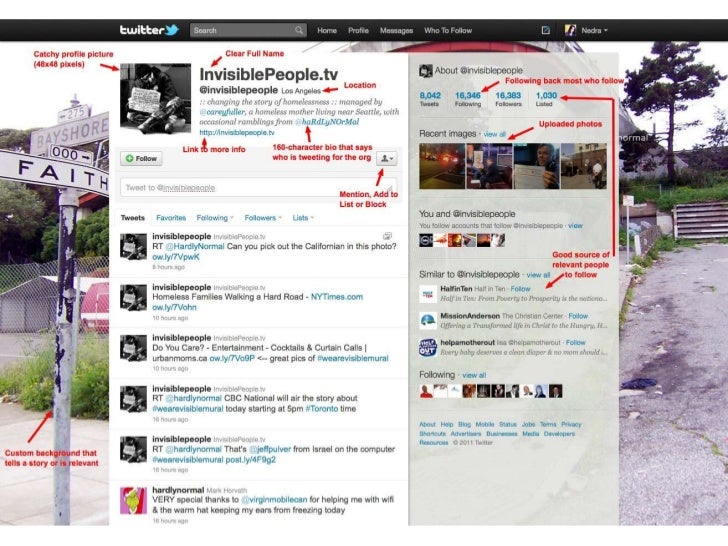Expand the Followers tab dropdown
The image size is (728, 546).
pos(280,218)
